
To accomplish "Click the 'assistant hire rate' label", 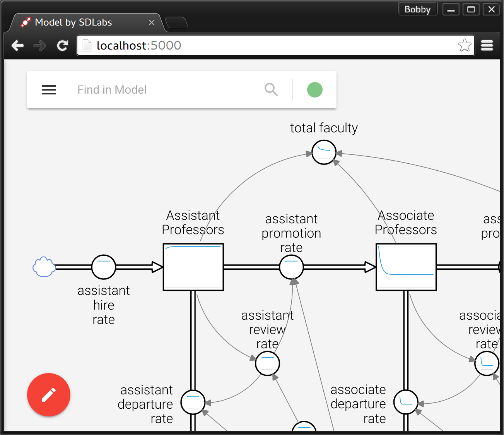I will click(104, 305).
